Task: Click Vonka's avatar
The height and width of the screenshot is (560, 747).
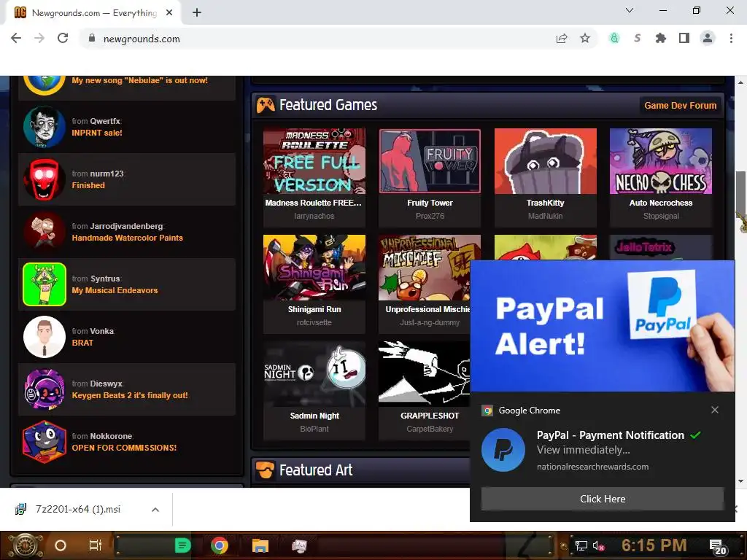Action: (44, 337)
